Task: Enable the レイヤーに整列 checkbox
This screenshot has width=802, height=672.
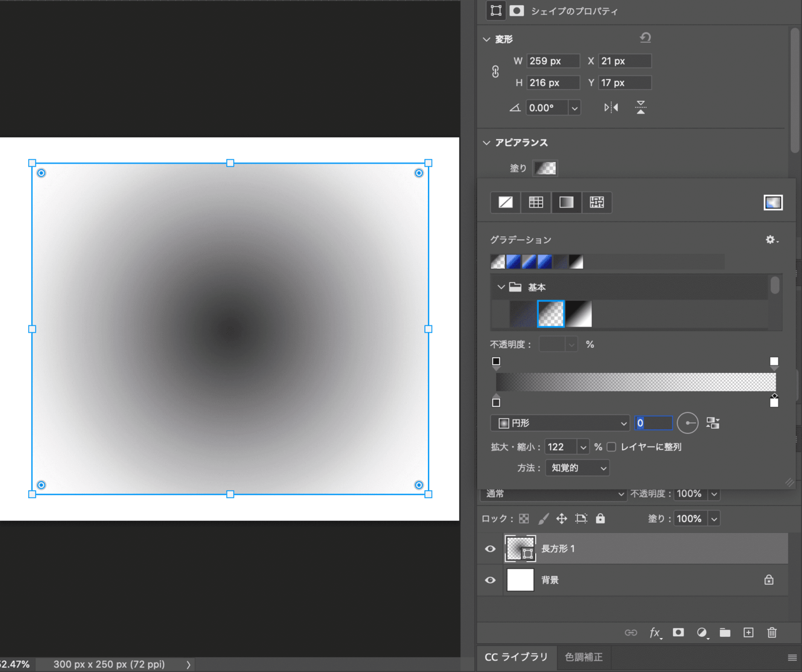Action: click(612, 447)
